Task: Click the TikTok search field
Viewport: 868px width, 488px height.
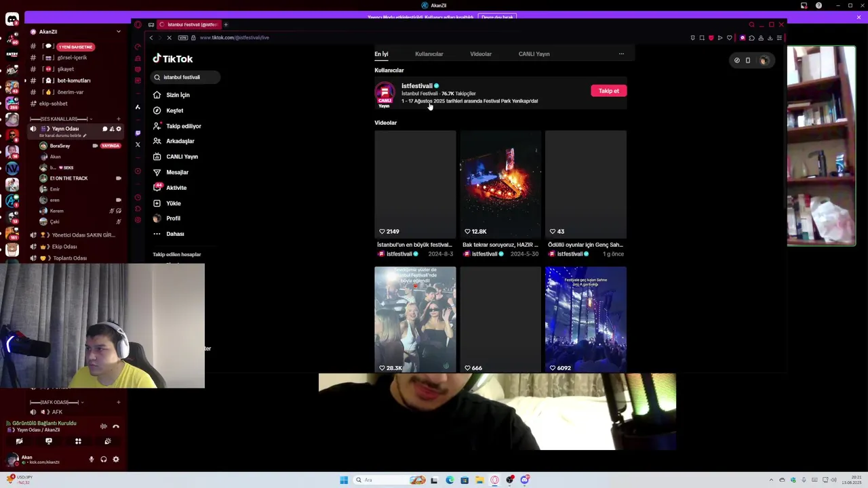Action: (186, 77)
